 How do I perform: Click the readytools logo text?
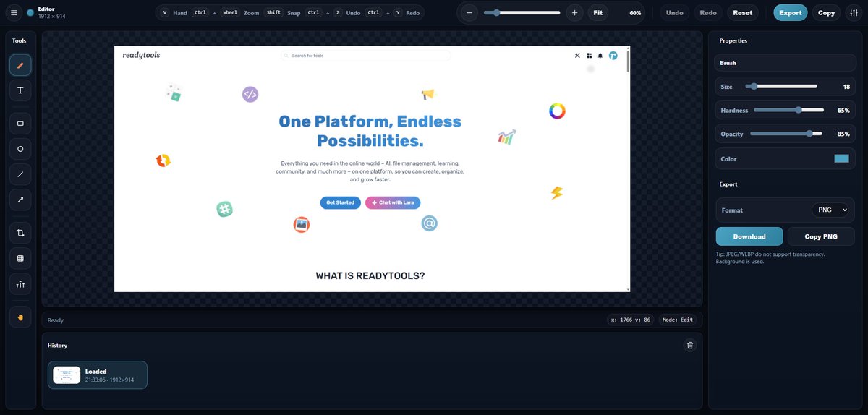pos(141,55)
